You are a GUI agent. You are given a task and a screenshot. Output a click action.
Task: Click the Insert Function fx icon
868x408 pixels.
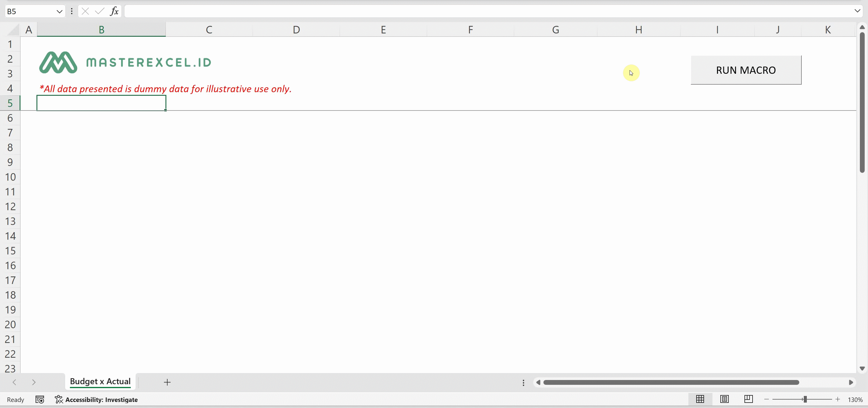(114, 11)
